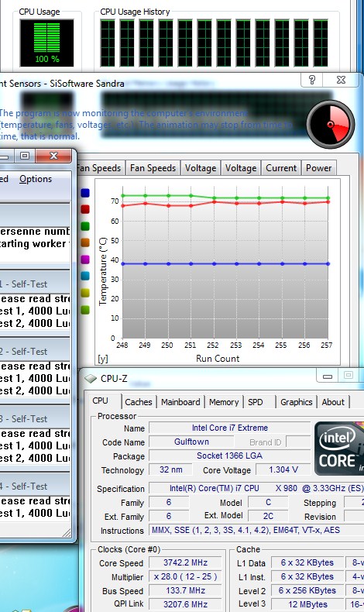The height and width of the screenshot is (612, 364).
Task: Switch to the Current tab in Sandra
Action: tap(281, 168)
